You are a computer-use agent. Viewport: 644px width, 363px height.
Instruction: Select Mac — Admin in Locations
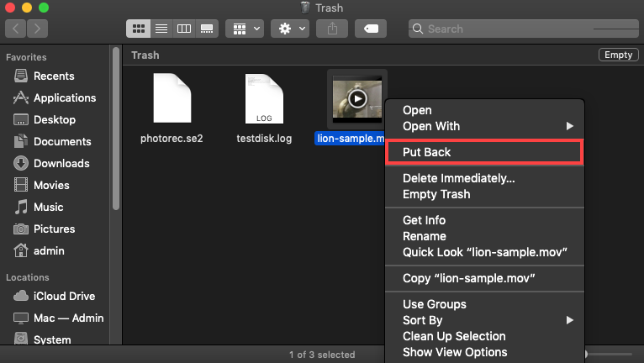click(69, 318)
